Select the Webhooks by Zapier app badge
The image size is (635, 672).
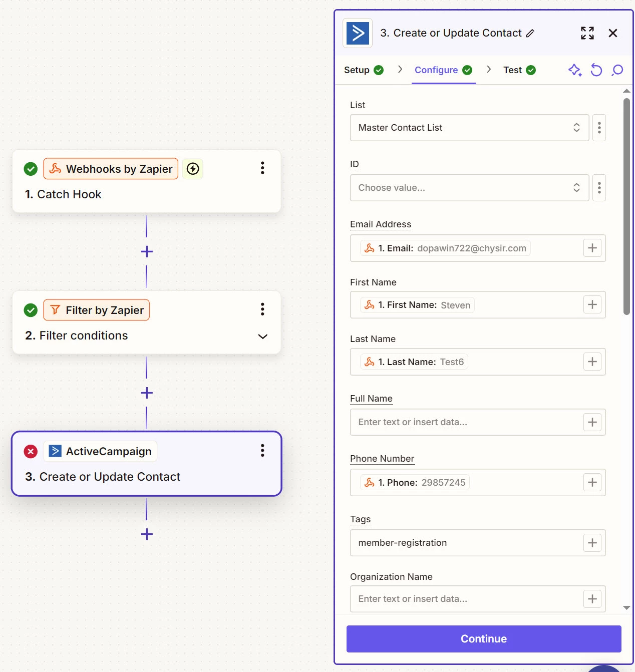pos(111,169)
